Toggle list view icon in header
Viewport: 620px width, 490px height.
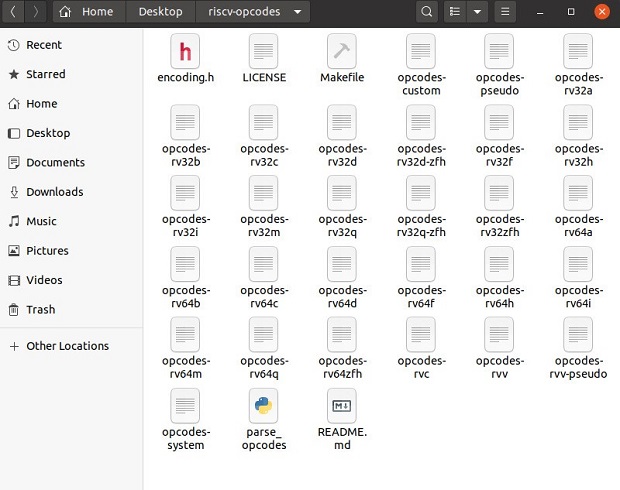pos(455,12)
